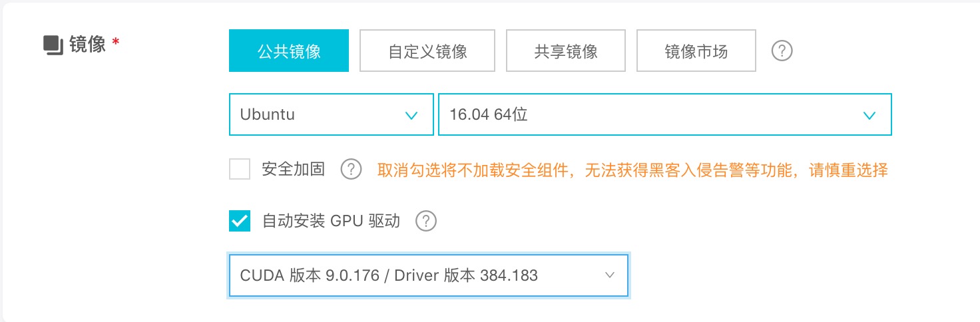Click the 镜像 section label
Screen dimensions: 980x322
[87, 45]
